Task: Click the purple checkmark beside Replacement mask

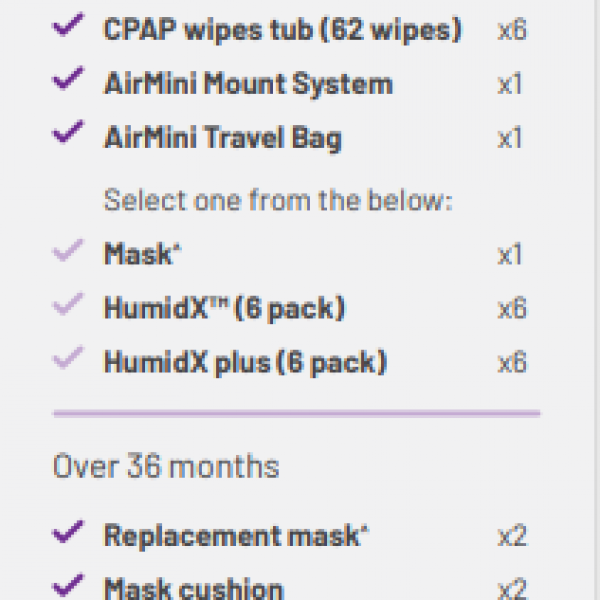Action: point(68,532)
